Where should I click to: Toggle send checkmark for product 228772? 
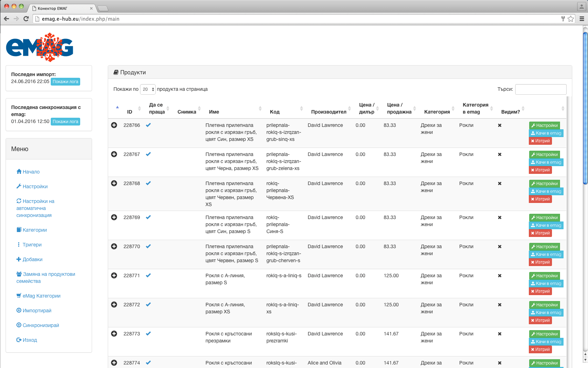pos(148,305)
